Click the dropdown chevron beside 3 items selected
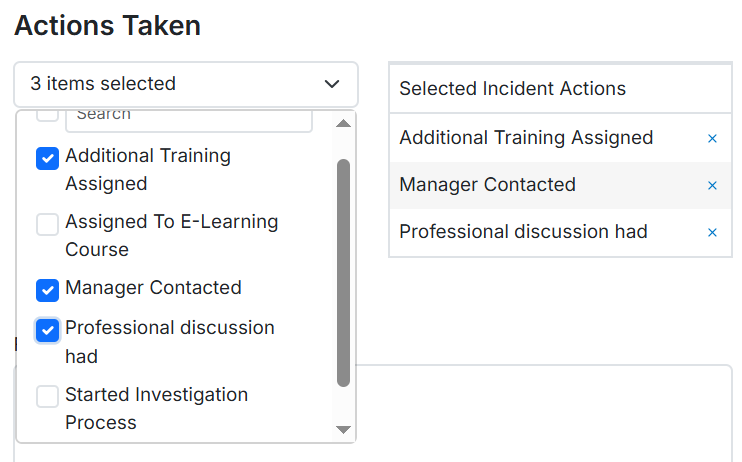This screenshot has width=742, height=462. (x=332, y=84)
